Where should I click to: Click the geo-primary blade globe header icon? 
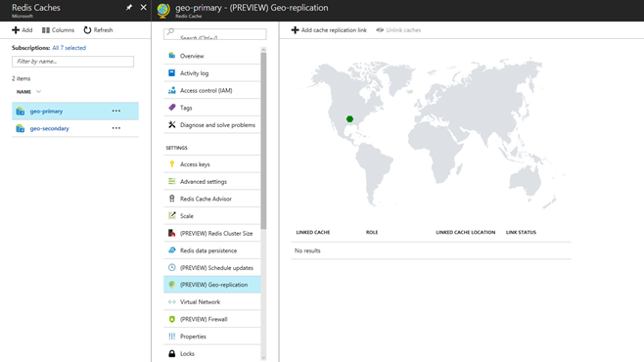tap(163, 10)
